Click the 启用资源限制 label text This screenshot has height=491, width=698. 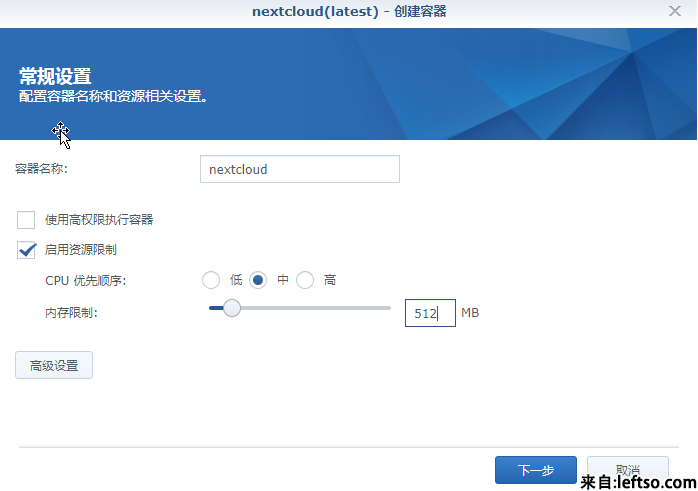pos(81,250)
